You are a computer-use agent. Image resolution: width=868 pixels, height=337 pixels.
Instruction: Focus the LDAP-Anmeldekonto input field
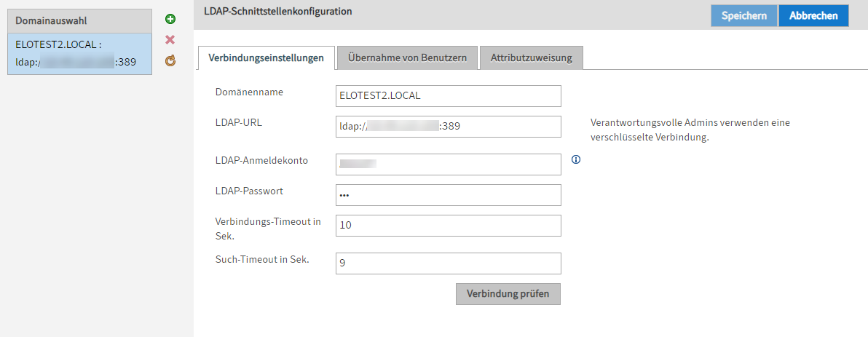click(449, 164)
